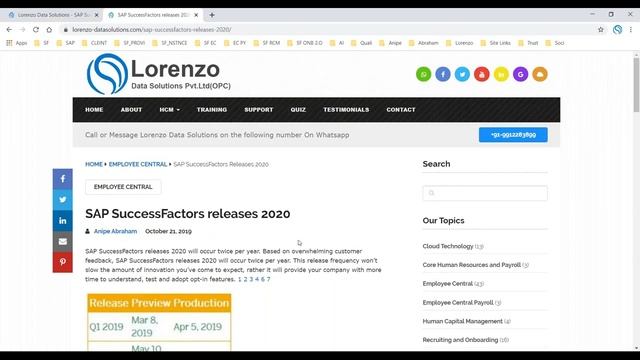This screenshot has height=360, width=640.
Task: Open the Abraham bookmark folder
Action: coord(424,43)
